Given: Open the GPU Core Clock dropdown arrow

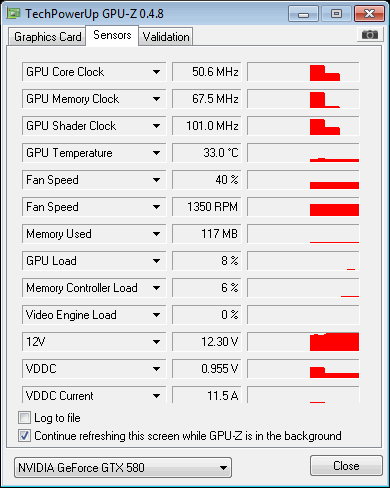Looking at the screenshot, I should (156, 72).
